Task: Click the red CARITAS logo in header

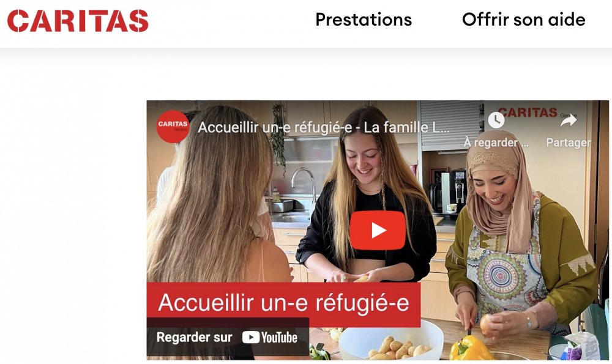Action: 78,21
